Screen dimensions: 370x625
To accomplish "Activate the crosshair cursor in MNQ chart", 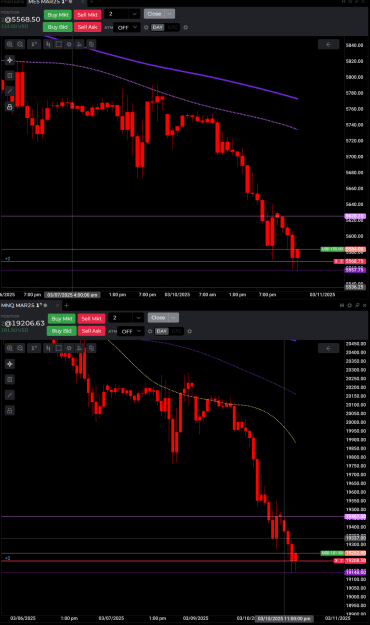I will pyautogui.click(x=10, y=364).
